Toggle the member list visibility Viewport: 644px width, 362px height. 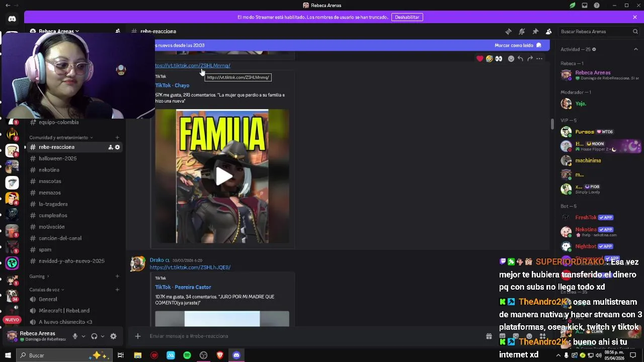549,31
